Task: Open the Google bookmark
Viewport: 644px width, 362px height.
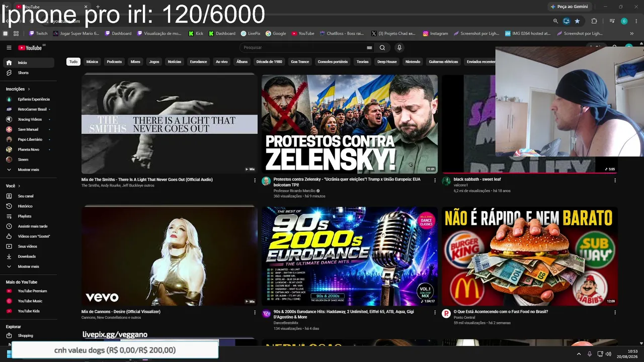Action: (276, 34)
